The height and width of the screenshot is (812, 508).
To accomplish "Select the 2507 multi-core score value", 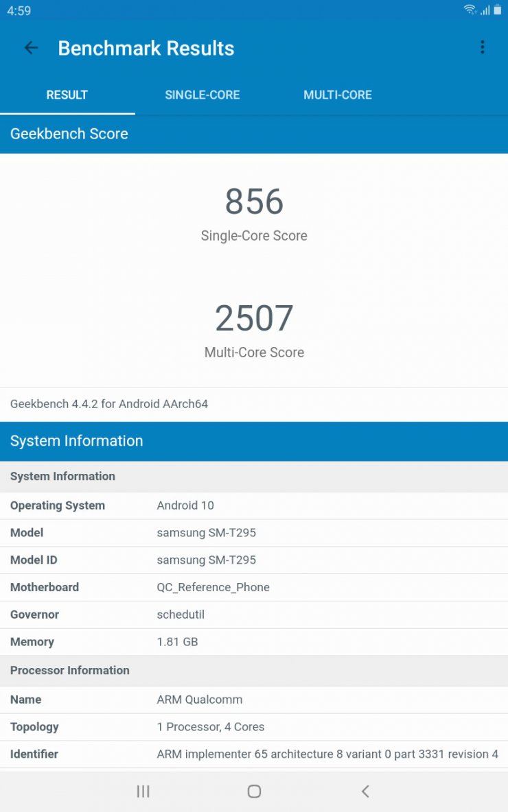I will tap(254, 318).
